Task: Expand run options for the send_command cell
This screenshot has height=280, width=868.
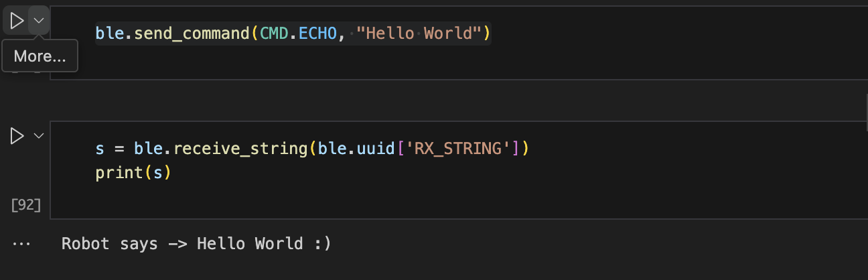Action: (39, 21)
